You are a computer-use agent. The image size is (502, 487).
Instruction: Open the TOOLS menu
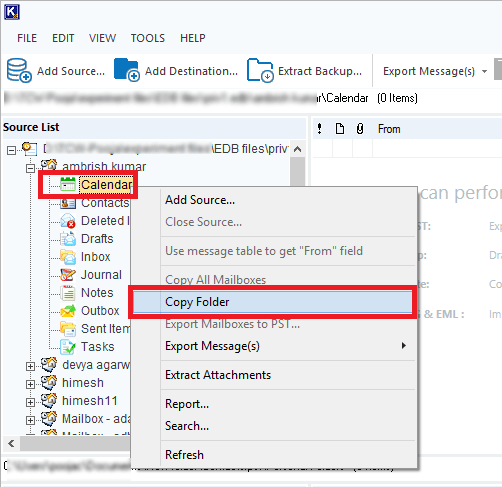pyautogui.click(x=148, y=38)
